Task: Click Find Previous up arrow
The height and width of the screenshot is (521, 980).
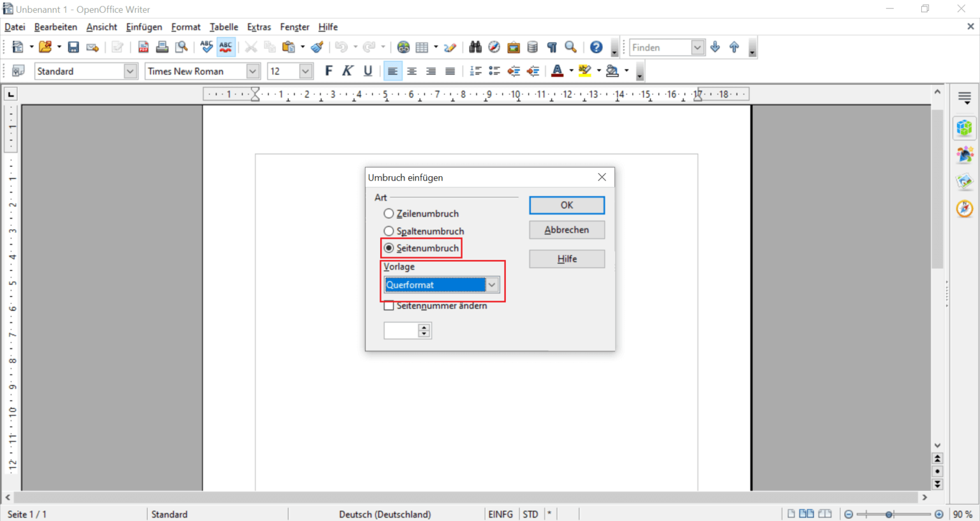Action: [x=734, y=47]
